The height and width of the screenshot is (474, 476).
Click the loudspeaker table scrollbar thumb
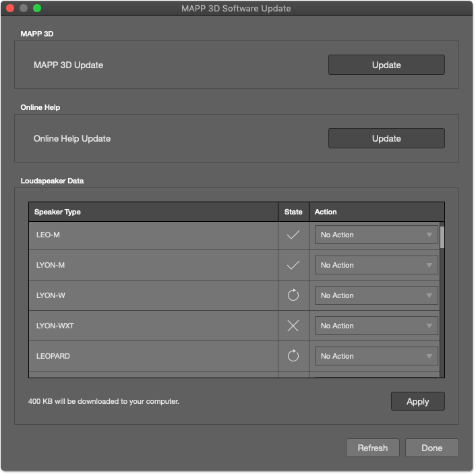click(x=442, y=237)
